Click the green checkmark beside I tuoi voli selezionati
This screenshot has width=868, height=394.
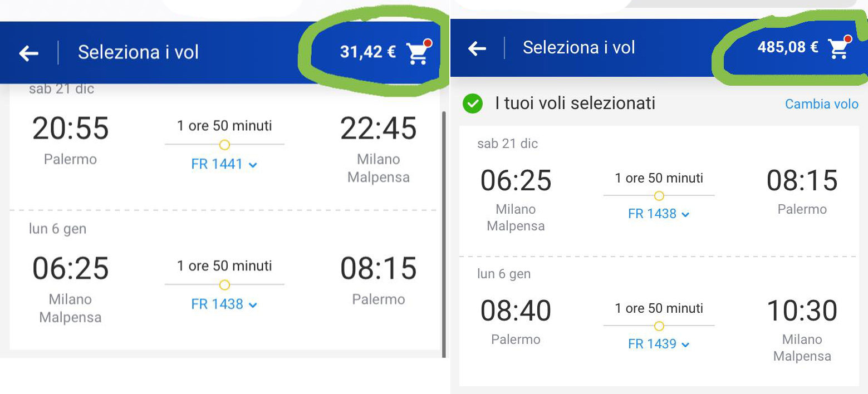pyautogui.click(x=473, y=104)
